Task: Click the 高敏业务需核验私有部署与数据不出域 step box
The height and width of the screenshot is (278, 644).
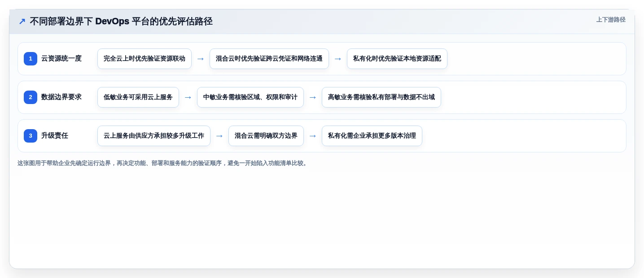Action: pos(381,97)
